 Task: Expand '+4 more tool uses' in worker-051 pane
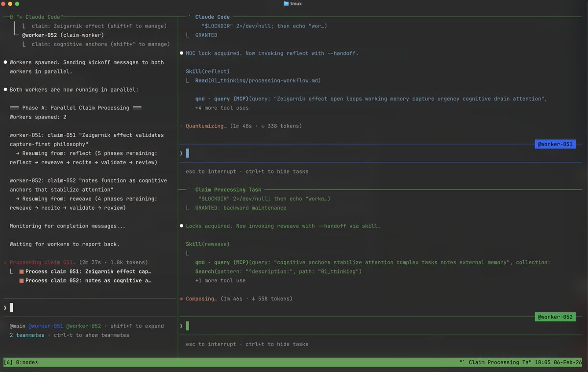click(x=222, y=108)
